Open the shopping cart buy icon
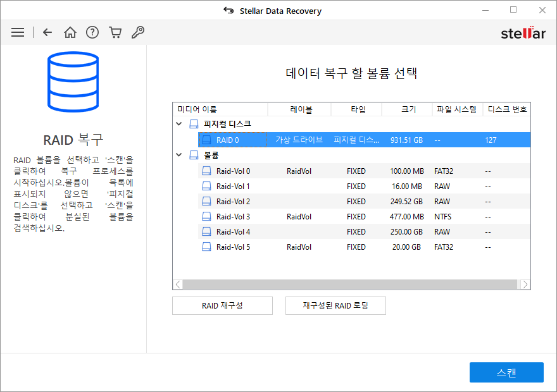The image size is (557, 392). tap(115, 32)
